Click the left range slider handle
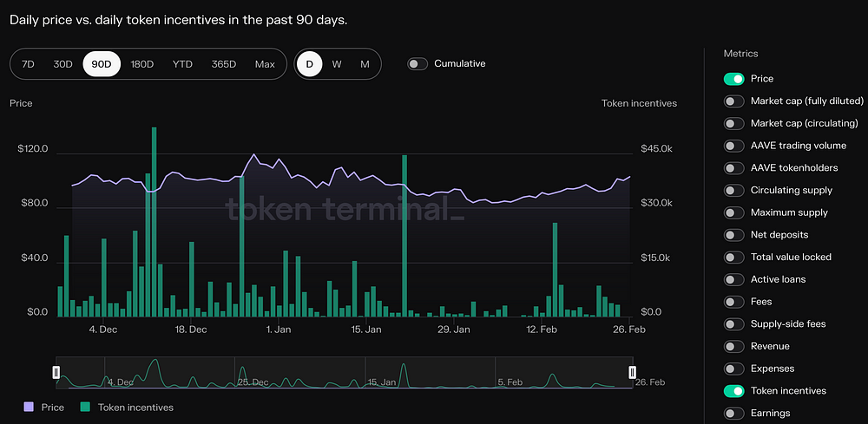Image resolution: width=868 pixels, height=424 pixels. (x=56, y=372)
